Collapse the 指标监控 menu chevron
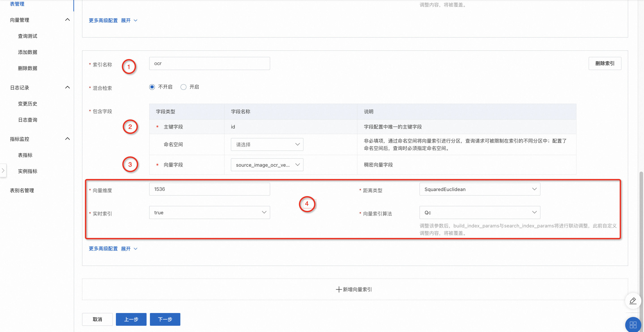Viewport: 644px width, 332px height. point(67,139)
